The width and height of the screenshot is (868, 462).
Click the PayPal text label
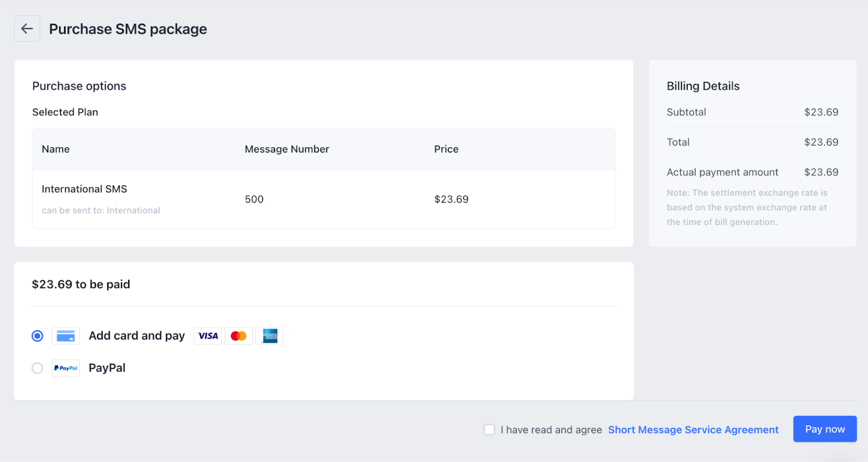(107, 368)
